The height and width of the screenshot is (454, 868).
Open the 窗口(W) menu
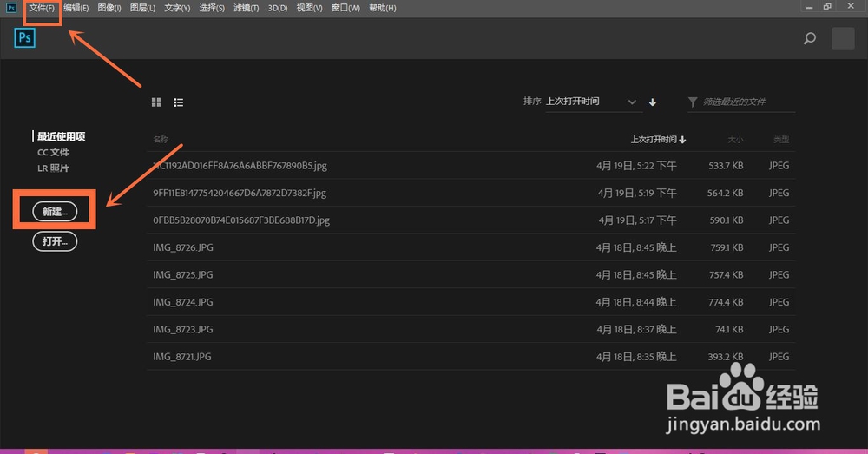[x=345, y=8]
